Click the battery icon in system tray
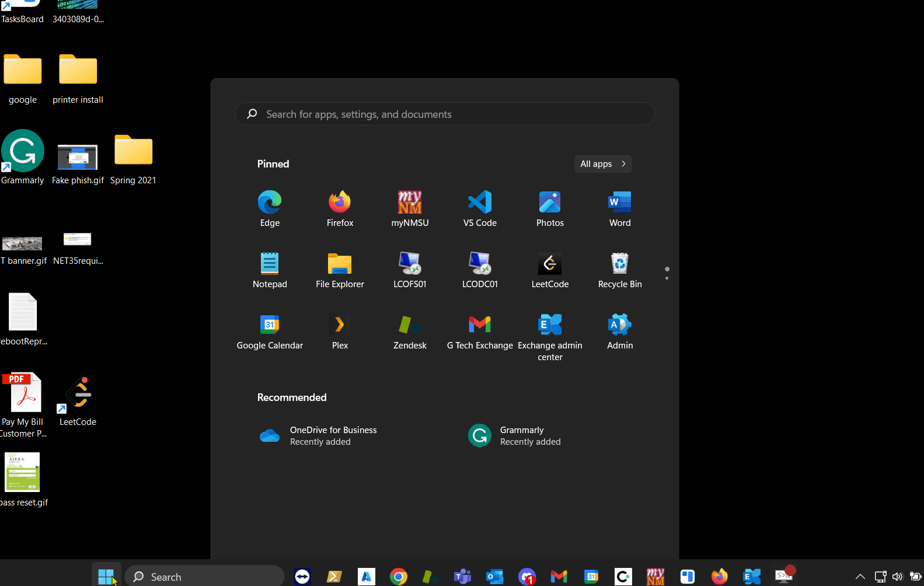Screen dimensions: 924x586 [x=916, y=577]
